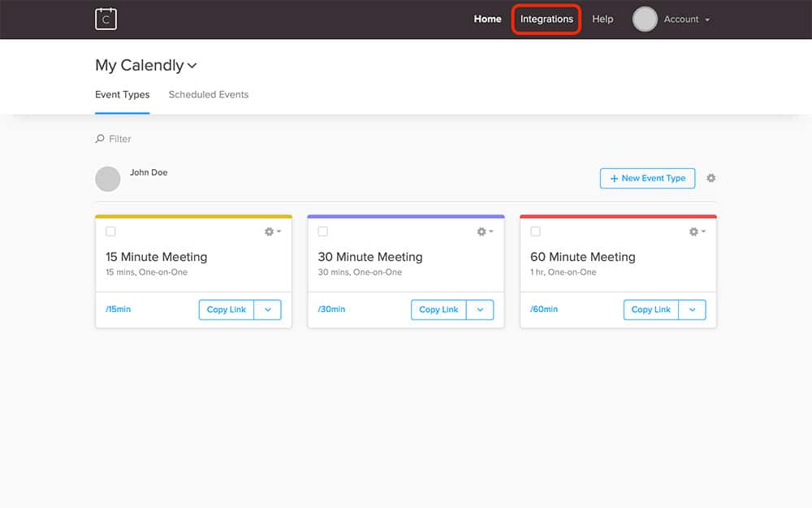Click the New Event Type button
This screenshot has height=508, width=812.
click(x=647, y=178)
